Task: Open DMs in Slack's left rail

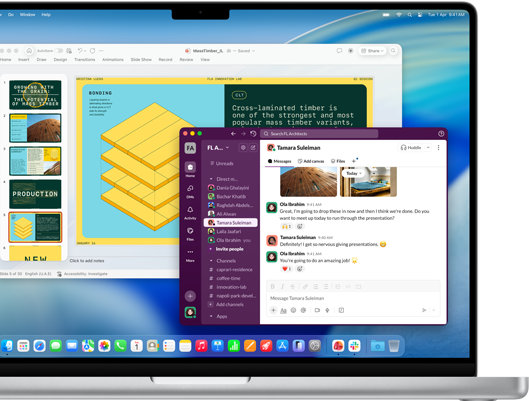Action: 190,191
